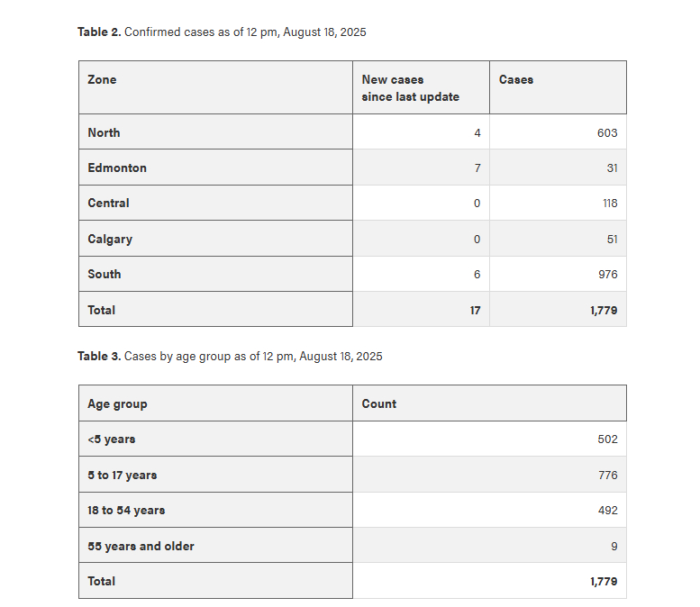The image size is (700, 607).
Task: Select the North zone row label
Action: [x=104, y=132]
